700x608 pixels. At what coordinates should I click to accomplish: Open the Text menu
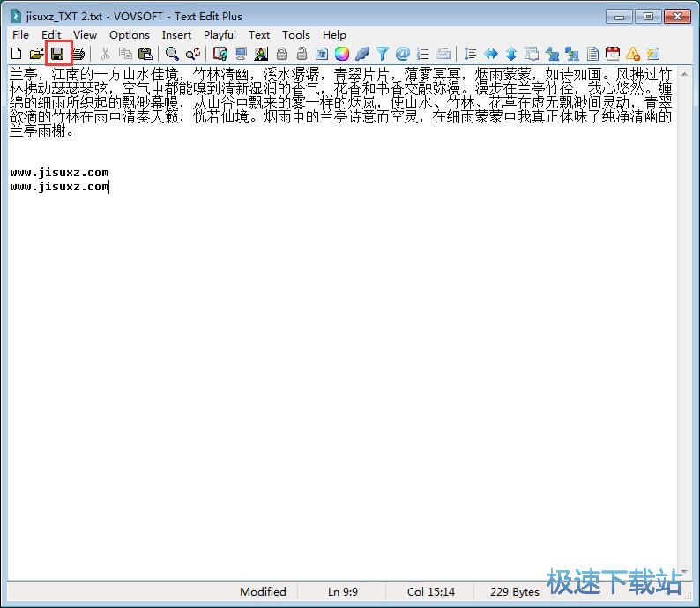[x=259, y=34]
